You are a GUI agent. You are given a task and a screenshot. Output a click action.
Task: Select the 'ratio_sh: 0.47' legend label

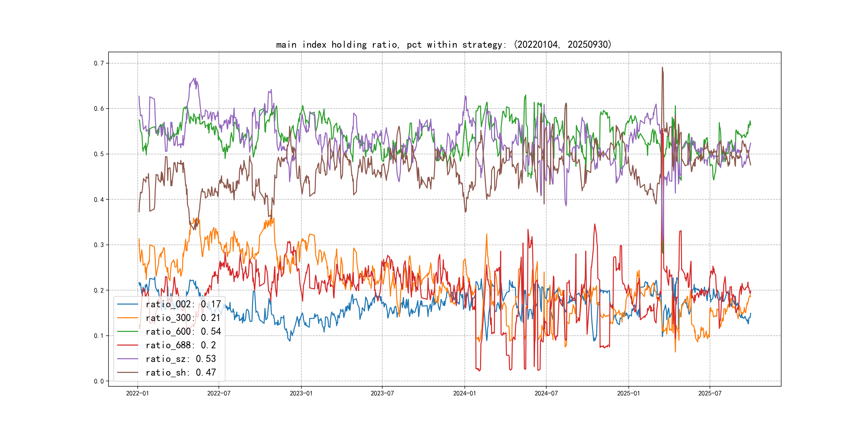pos(181,372)
